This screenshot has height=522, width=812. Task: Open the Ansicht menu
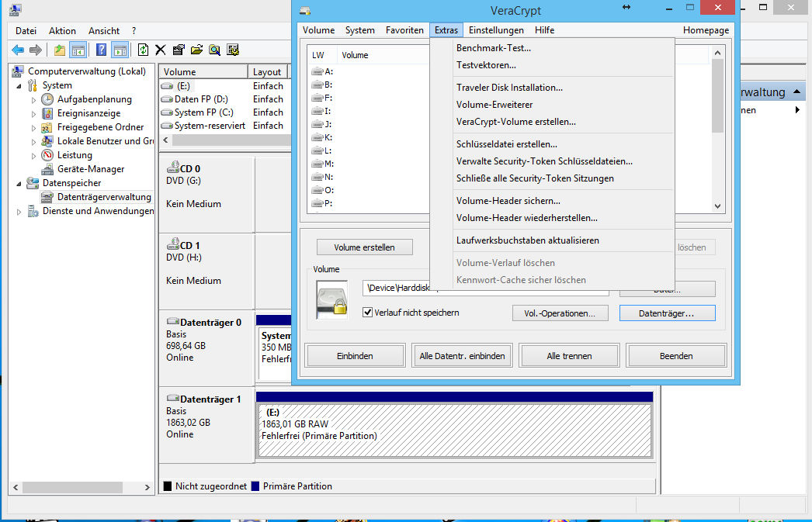pyautogui.click(x=103, y=31)
